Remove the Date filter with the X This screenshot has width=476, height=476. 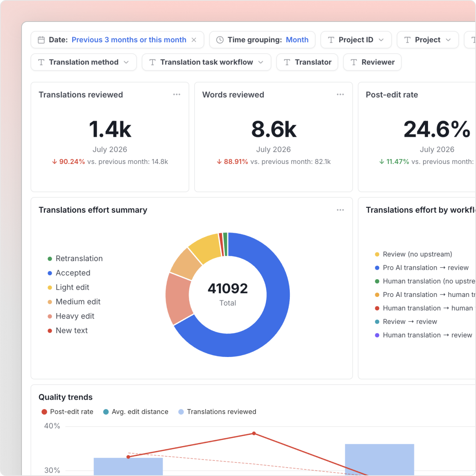[x=194, y=40]
